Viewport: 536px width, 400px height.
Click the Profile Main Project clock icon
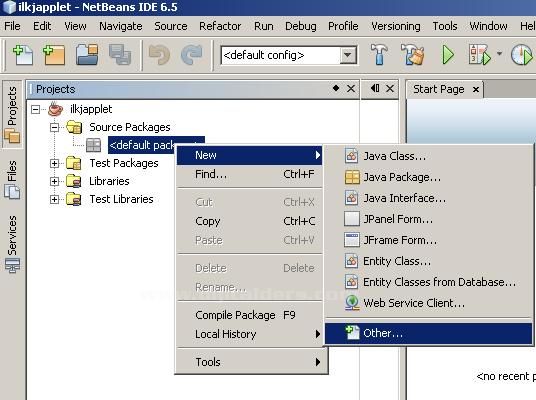pos(522,55)
